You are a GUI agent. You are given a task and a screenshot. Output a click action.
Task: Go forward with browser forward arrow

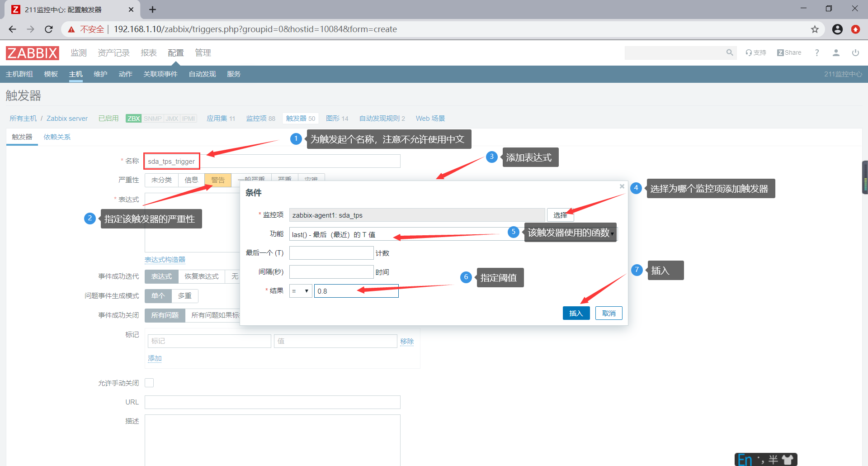[x=30, y=29]
